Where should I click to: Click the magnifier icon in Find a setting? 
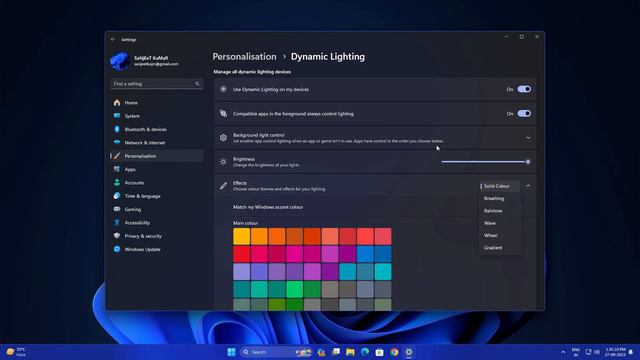coord(197,84)
